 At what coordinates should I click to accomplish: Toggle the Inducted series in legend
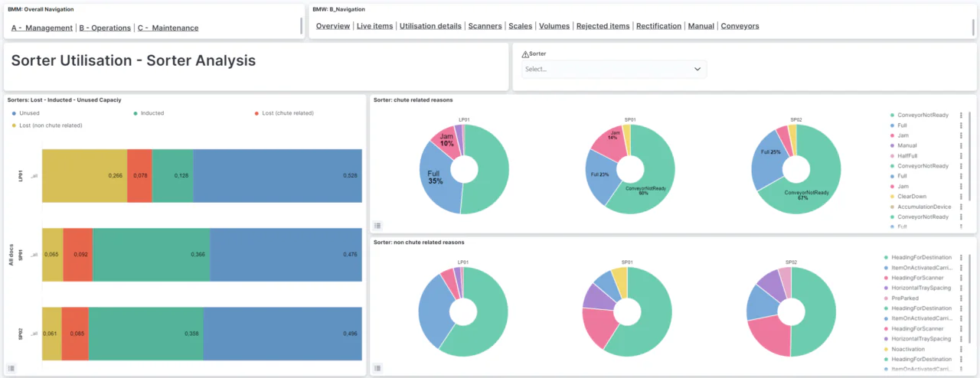coord(148,113)
